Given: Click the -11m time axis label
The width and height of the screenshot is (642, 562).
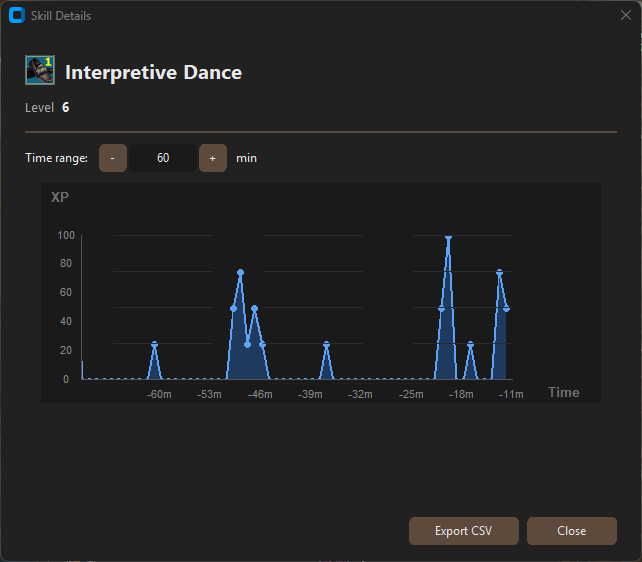Looking at the screenshot, I should [x=511, y=394].
